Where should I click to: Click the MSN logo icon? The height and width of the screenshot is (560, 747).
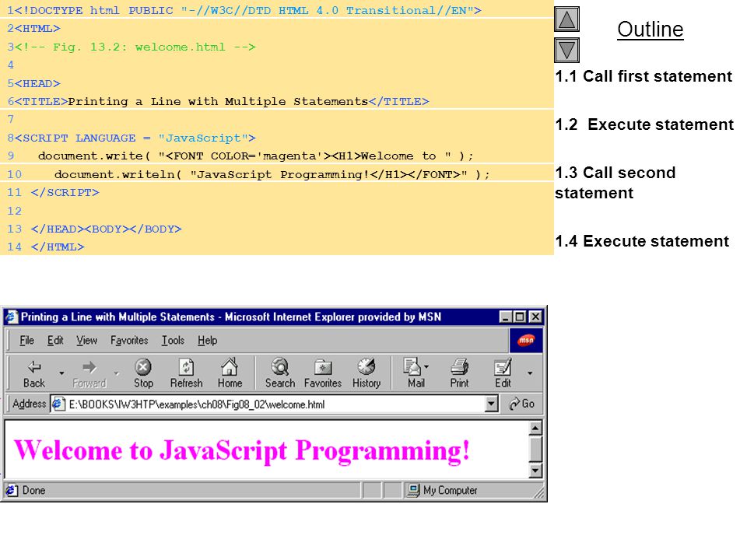526,340
